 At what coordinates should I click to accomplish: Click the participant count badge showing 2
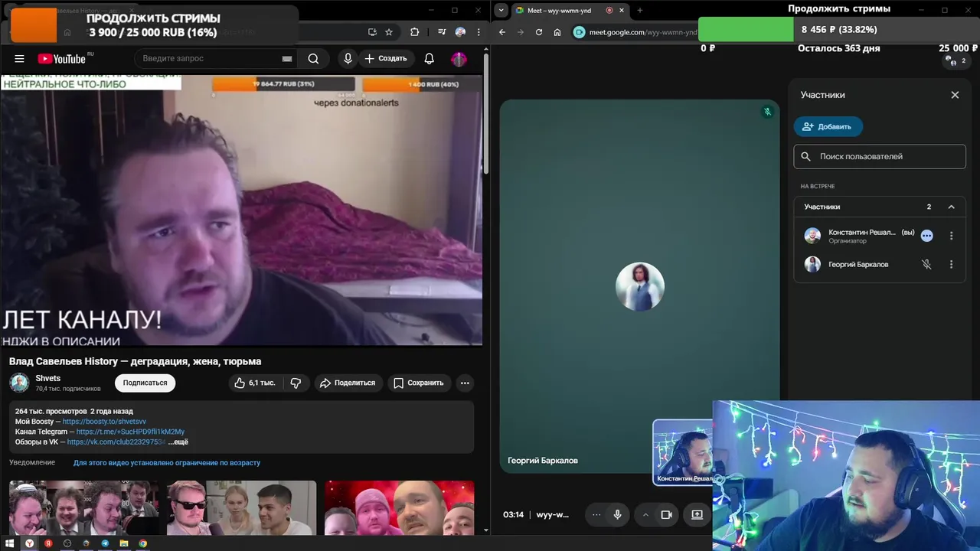tap(955, 60)
